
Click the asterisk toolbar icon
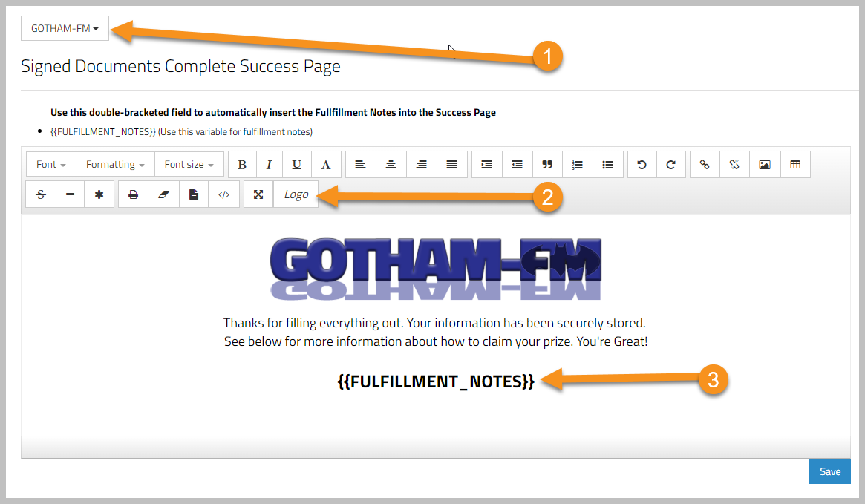(x=99, y=194)
